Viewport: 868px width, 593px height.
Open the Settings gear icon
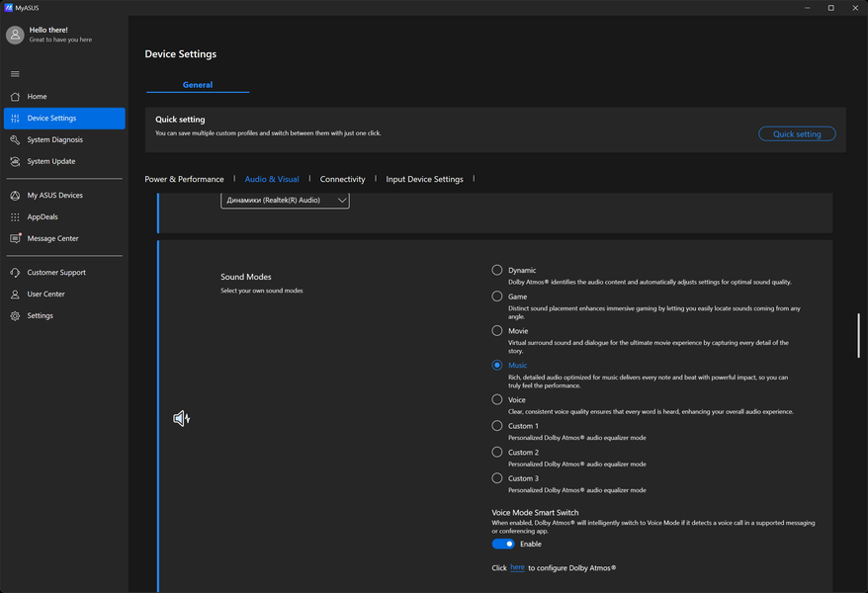[15, 316]
